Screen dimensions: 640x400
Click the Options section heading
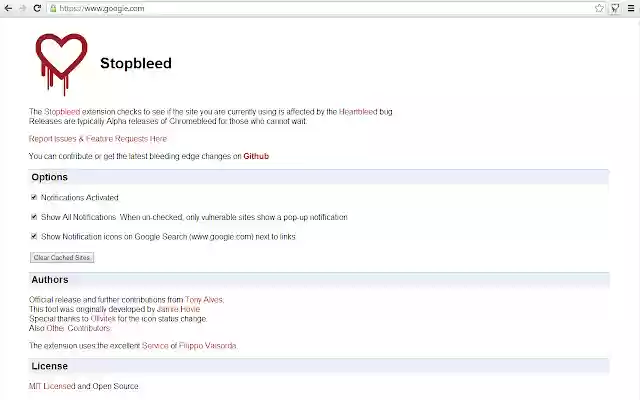(x=49, y=177)
